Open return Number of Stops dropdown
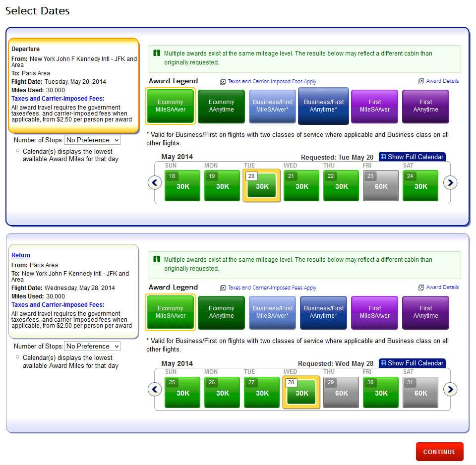 [92, 346]
